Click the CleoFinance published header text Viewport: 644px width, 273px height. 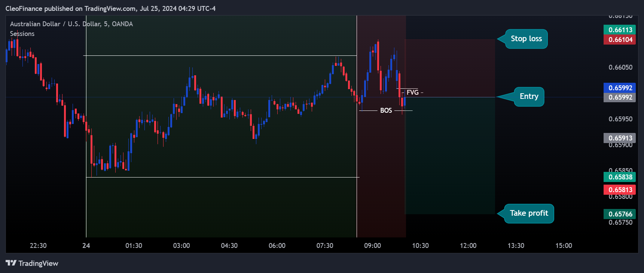click(110, 8)
